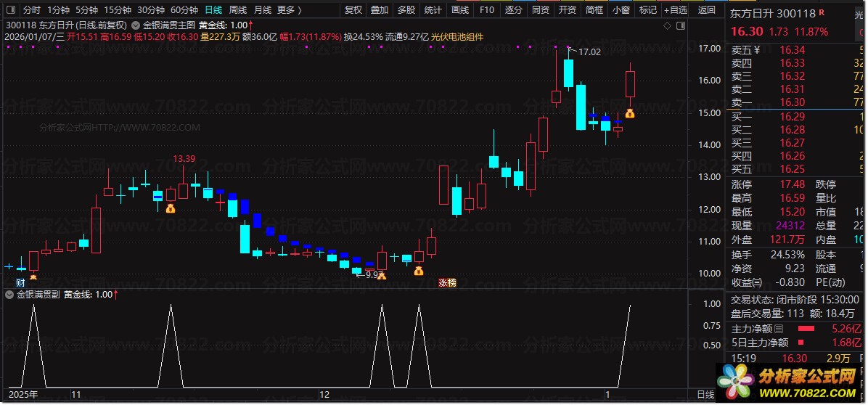Viewport: 868px width, 405px height.
Task: Click the ¥ icon beside 卖五
Action: click(756, 50)
